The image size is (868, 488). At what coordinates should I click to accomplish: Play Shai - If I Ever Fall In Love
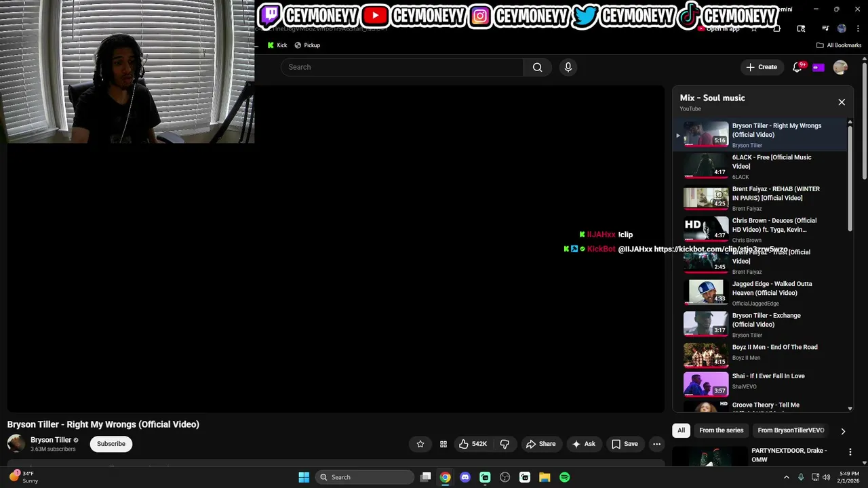point(759,383)
